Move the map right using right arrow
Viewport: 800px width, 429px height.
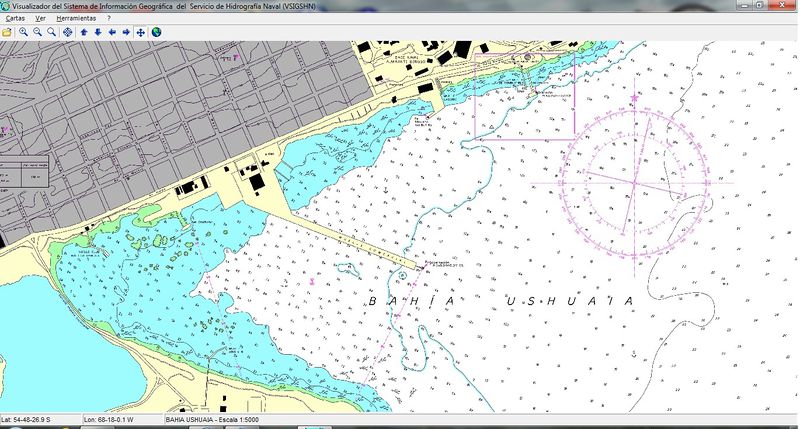pyautogui.click(x=126, y=32)
